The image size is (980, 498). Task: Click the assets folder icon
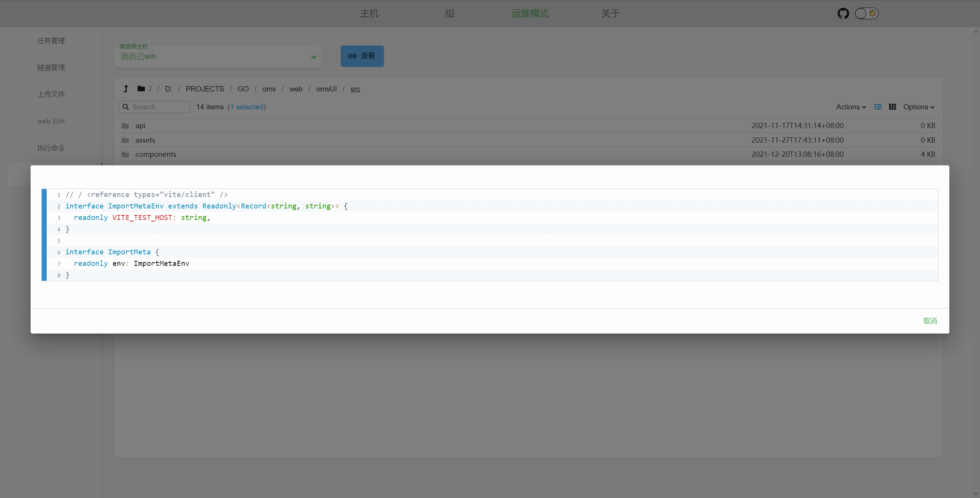click(x=125, y=140)
